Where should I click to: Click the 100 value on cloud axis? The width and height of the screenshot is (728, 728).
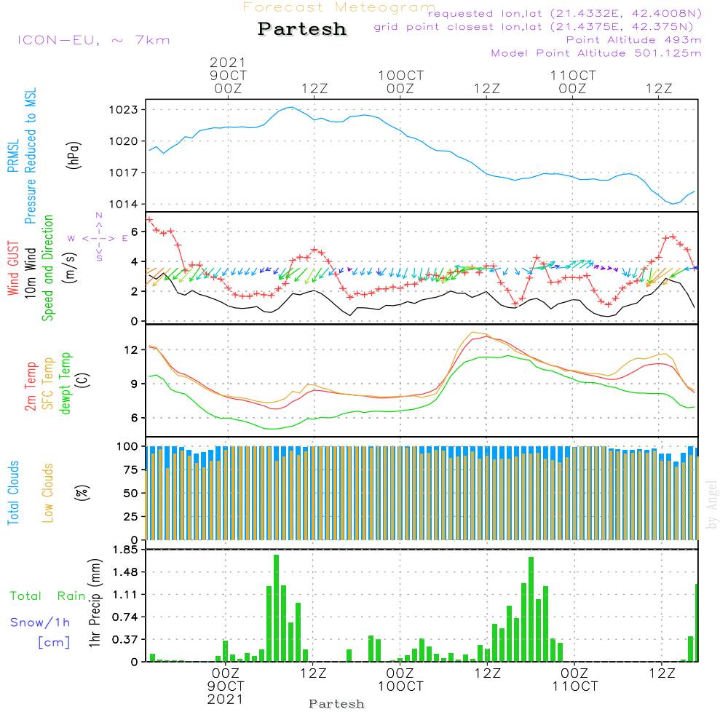click(127, 447)
